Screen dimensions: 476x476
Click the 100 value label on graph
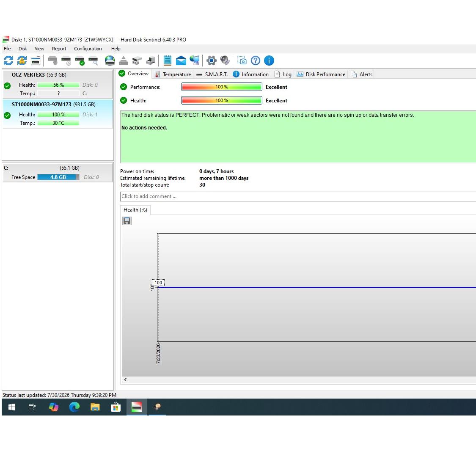[158, 283]
